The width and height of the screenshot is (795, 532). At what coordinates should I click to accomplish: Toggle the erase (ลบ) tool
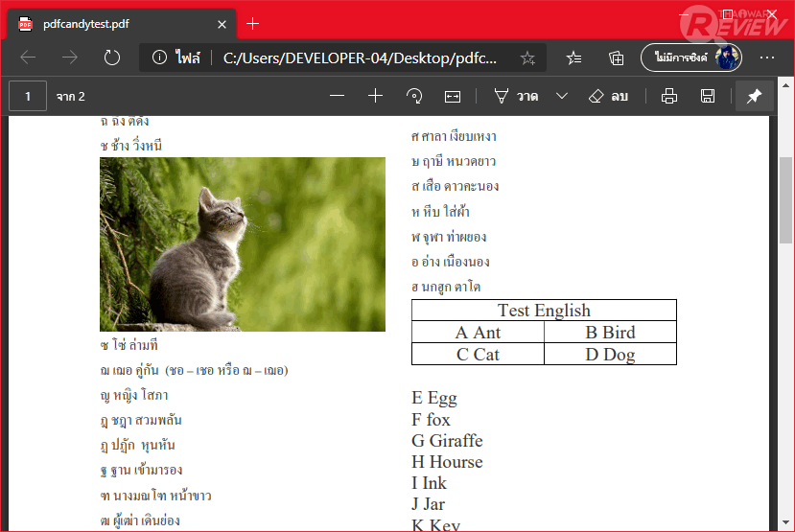[608, 96]
